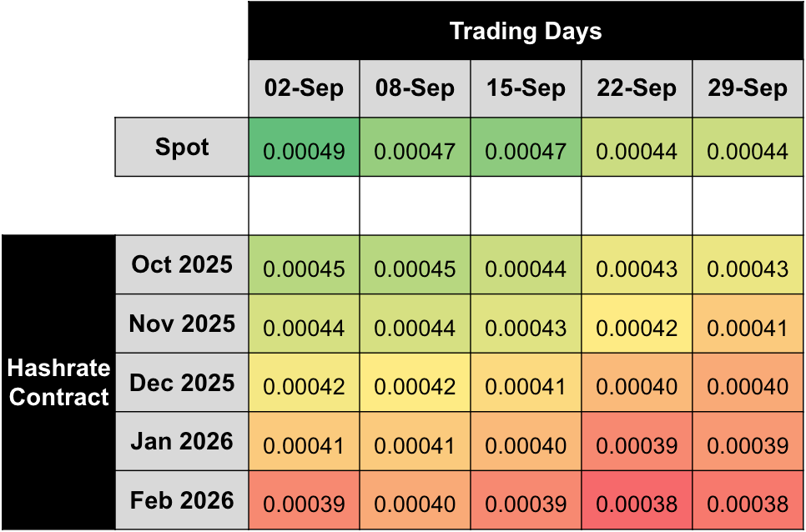806x532 pixels.
Task: Click the 15-Sep column header
Action: click(526, 88)
